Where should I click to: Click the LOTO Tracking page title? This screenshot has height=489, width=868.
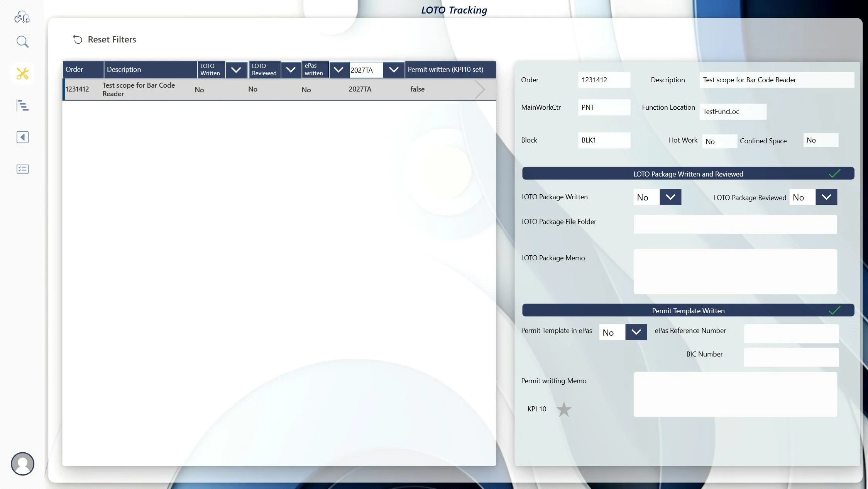click(x=454, y=10)
